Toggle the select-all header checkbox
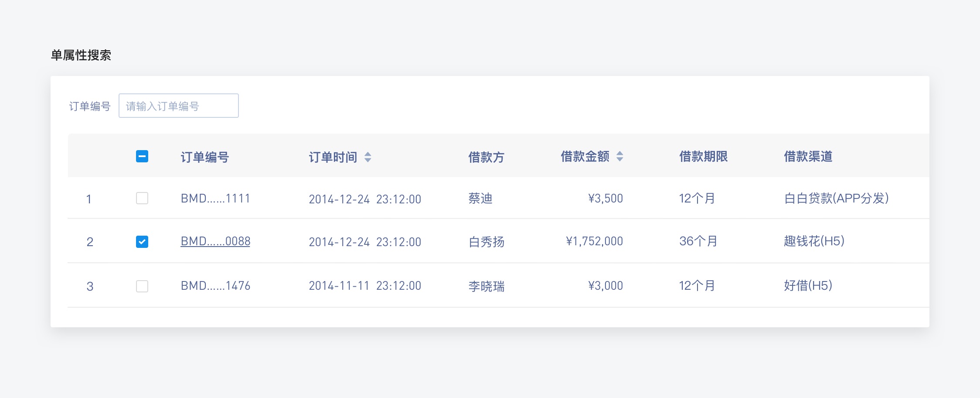The width and height of the screenshot is (980, 398). [x=142, y=156]
